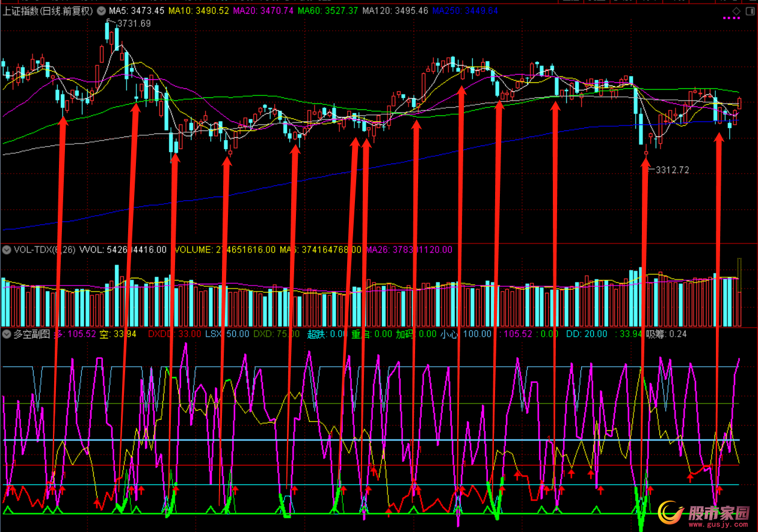Expand the VOL-TDX indicator dropdown arrow
Image resolution: width=758 pixels, height=532 pixels.
click(7, 249)
